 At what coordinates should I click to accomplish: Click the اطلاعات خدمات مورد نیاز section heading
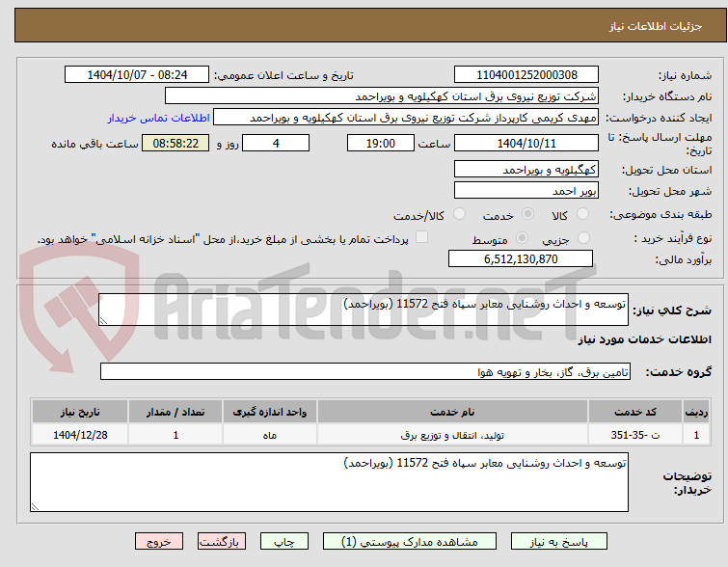[x=644, y=339]
